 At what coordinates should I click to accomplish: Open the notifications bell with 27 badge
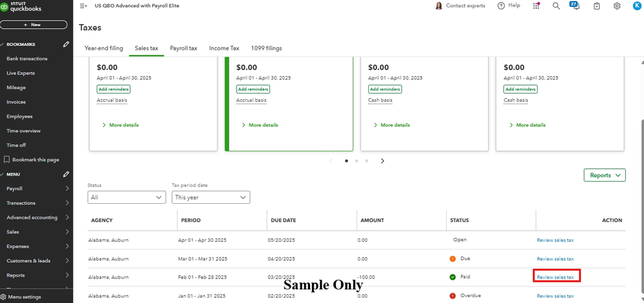click(x=574, y=6)
